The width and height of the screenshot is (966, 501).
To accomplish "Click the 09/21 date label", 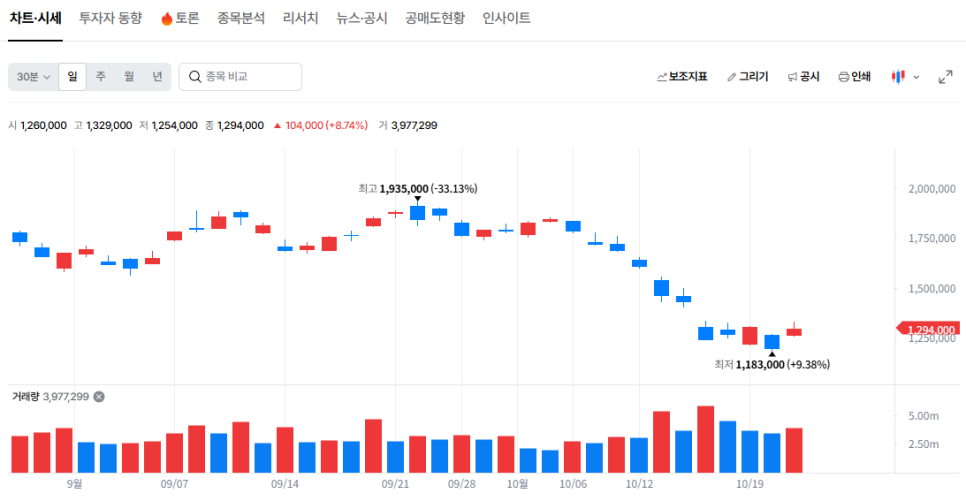I will pos(395,484).
